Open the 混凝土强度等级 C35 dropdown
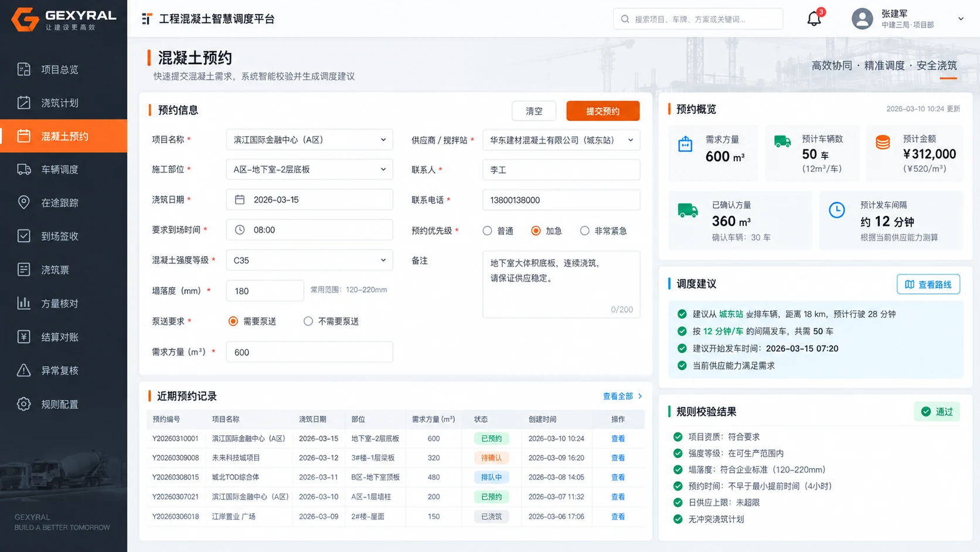 point(309,260)
